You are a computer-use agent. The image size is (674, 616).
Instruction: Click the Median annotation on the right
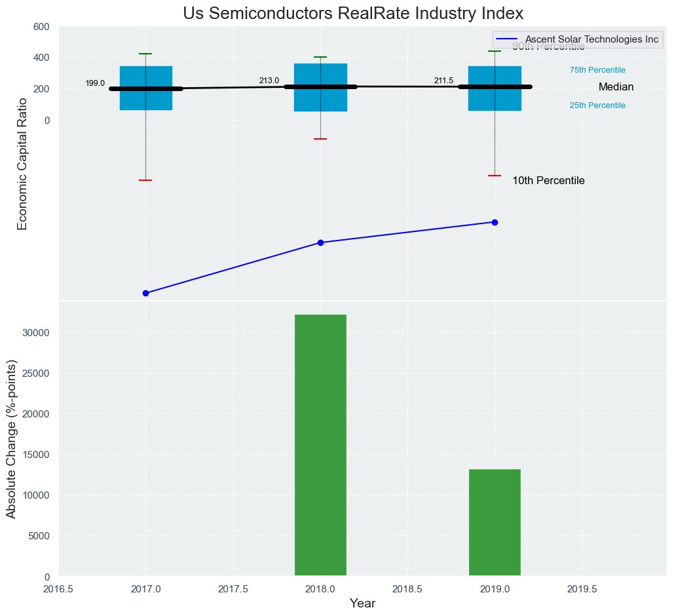(x=616, y=87)
